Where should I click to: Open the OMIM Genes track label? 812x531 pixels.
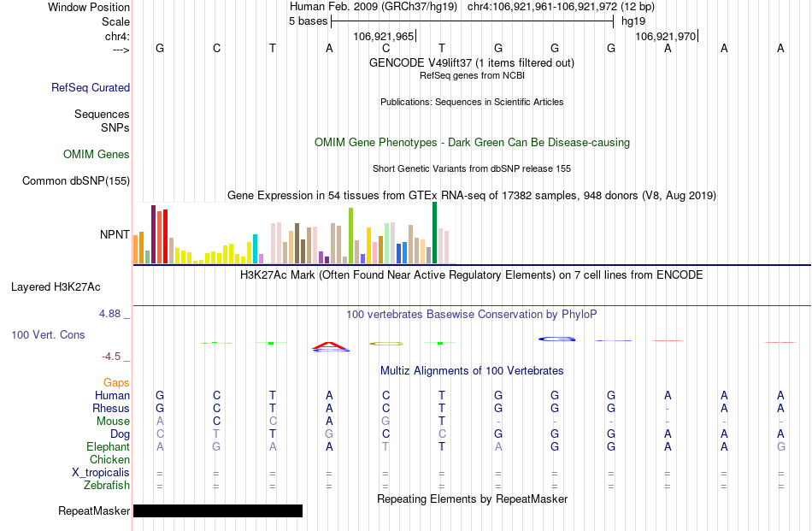96,155
